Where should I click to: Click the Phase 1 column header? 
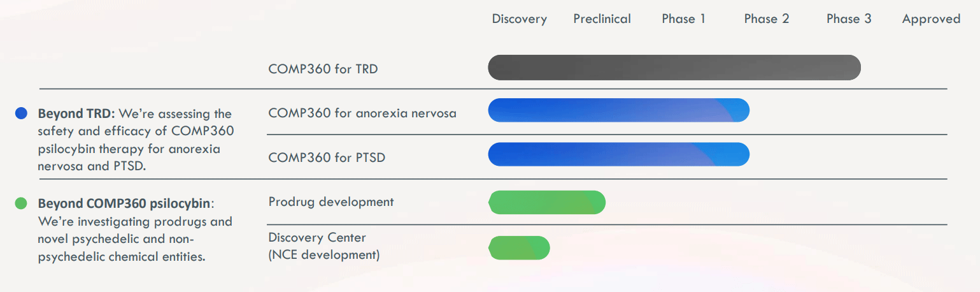(683, 19)
